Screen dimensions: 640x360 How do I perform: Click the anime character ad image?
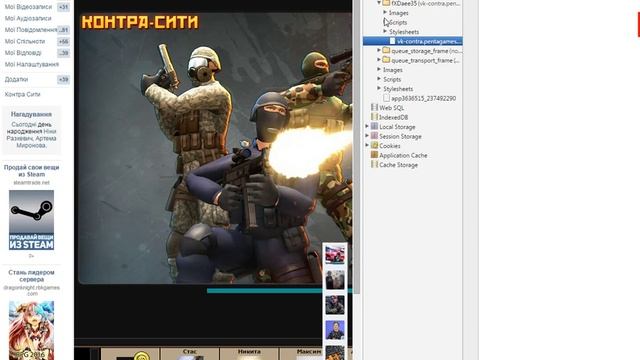[x=31, y=330]
